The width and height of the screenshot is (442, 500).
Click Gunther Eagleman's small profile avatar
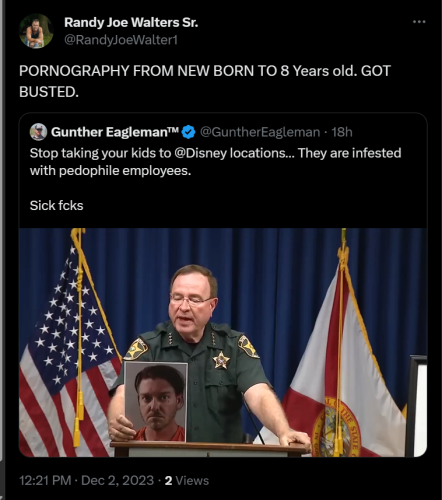point(38,132)
